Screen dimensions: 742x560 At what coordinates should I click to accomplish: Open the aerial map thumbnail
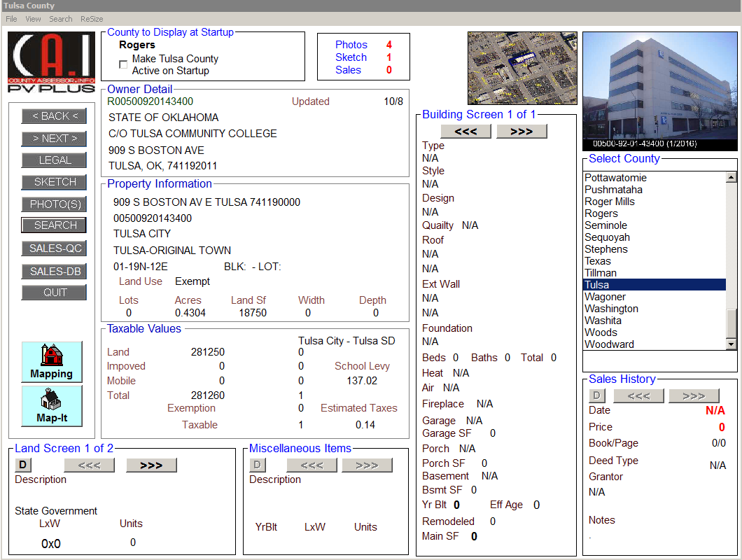[x=521, y=68]
